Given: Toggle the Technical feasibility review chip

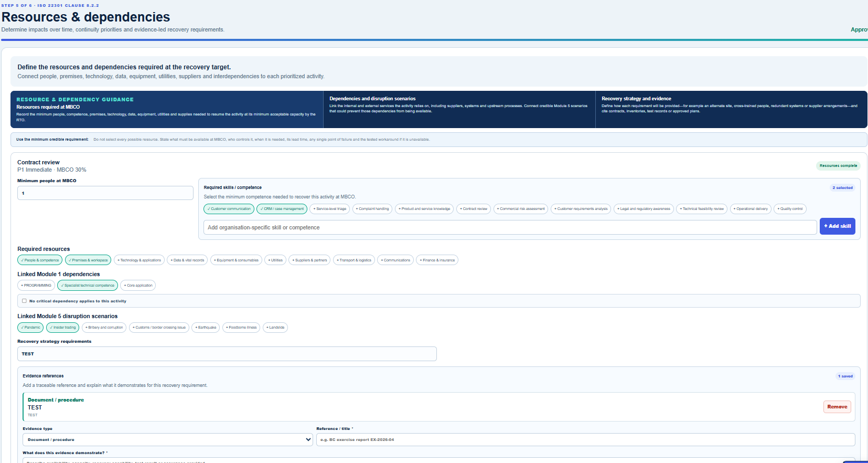Looking at the screenshot, I should pos(702,209).
